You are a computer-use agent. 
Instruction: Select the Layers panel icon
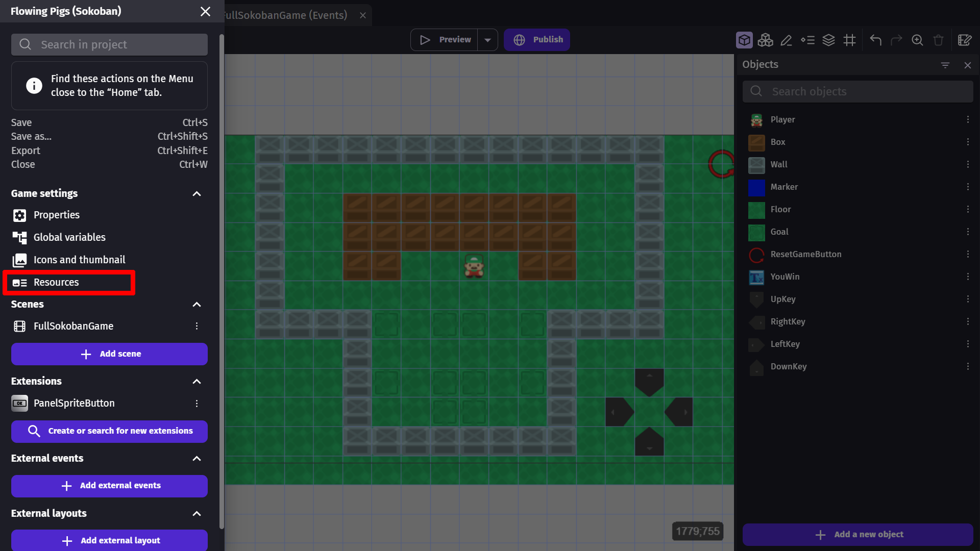tap(828, 40)
